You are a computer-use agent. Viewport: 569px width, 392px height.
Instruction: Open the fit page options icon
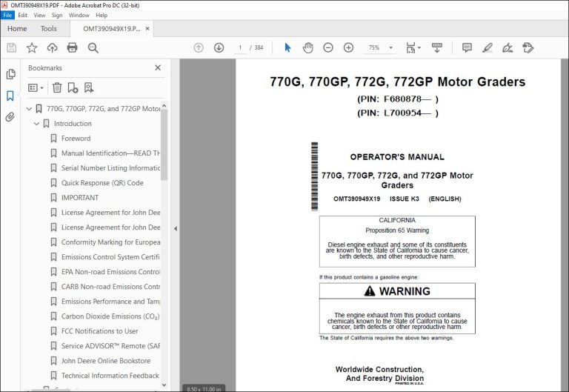pyautogui.click(x=413, y=47)
